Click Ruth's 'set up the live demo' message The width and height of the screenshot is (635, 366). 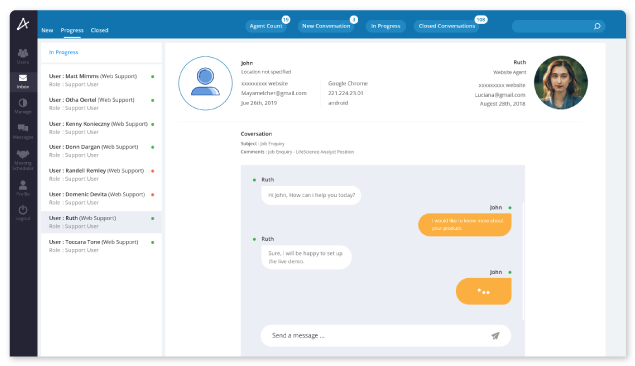(x=306, y=257)
